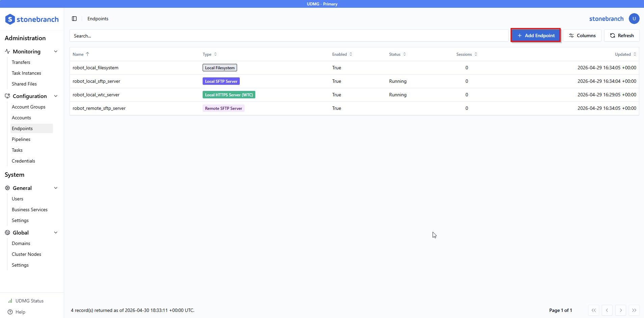644x318 pixels.
Task: Collapse the Monitoring section chevron
Action: [56, 51]
